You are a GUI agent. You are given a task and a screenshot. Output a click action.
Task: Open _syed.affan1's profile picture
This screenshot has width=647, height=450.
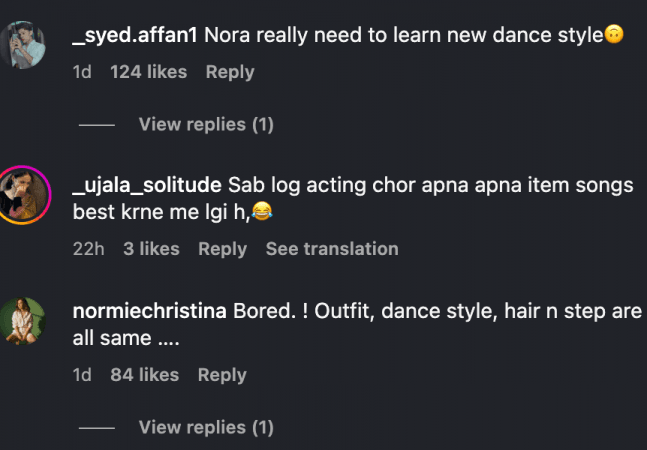(x=24, y=45)
